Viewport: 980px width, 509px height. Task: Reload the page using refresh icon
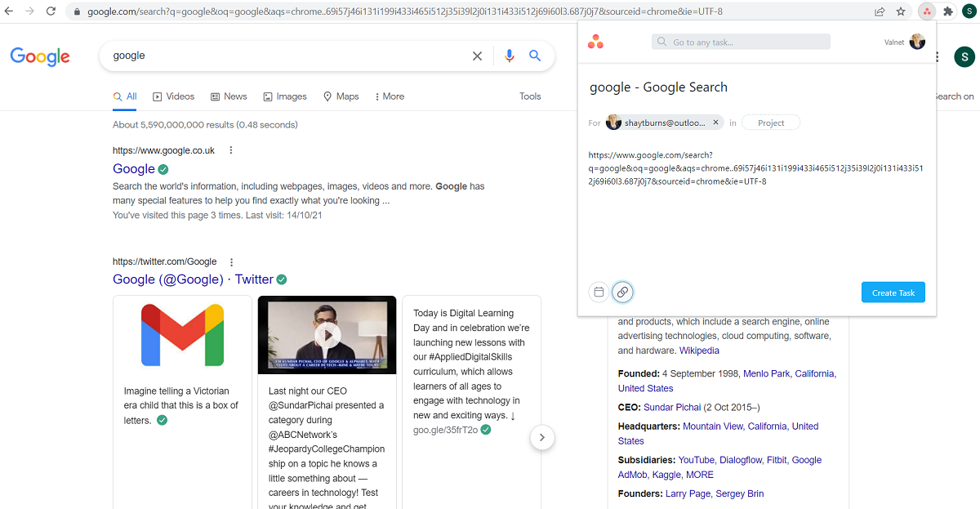[x=51, y=11]
